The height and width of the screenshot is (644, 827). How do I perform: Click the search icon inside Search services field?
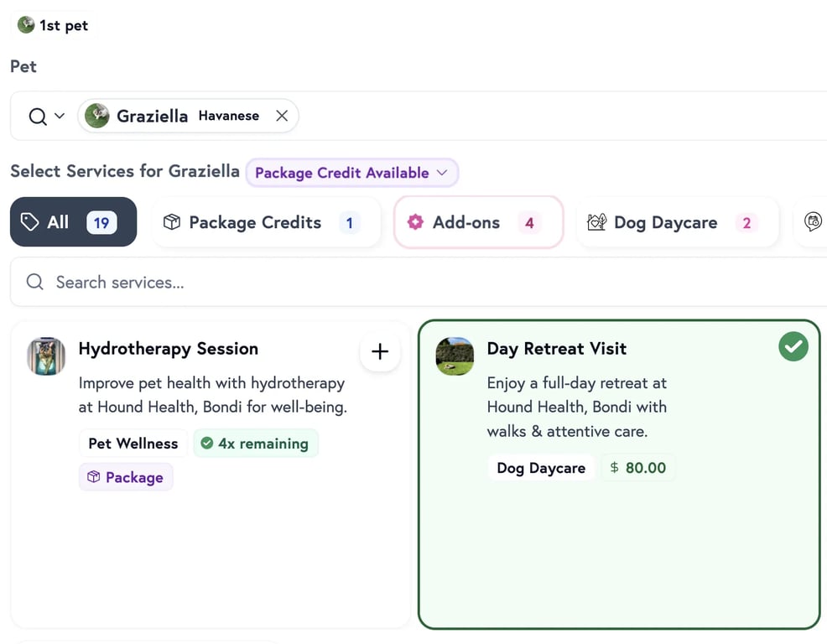[x=34, y=282]
